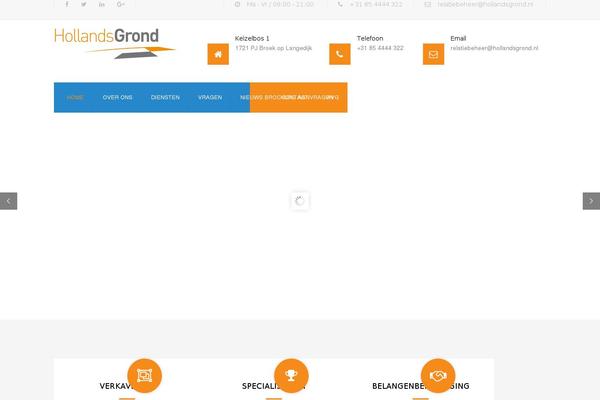Click the Belangenbehartiging handshake icon
Screen dimensions: 600x400
[x=438, y=376]
